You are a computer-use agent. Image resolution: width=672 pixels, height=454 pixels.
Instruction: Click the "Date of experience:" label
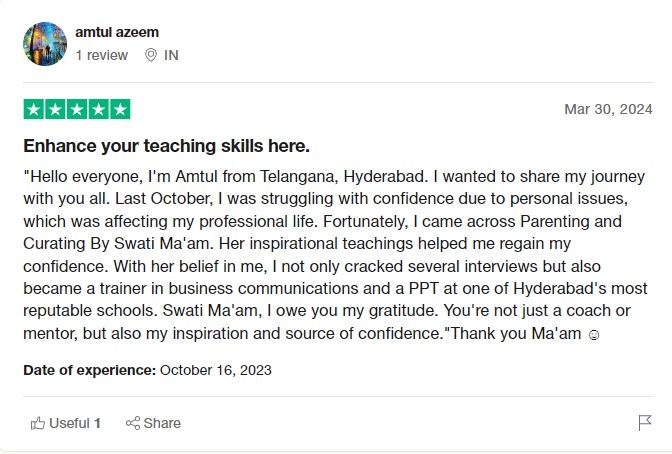pyautogui.click(x=89, y=370)
